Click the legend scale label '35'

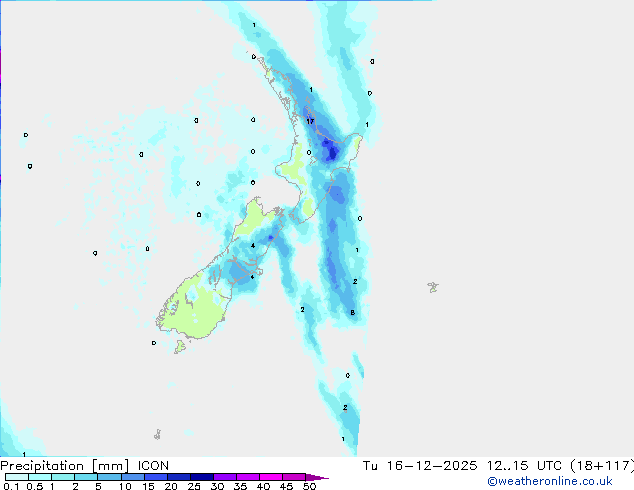coord(240,486)
